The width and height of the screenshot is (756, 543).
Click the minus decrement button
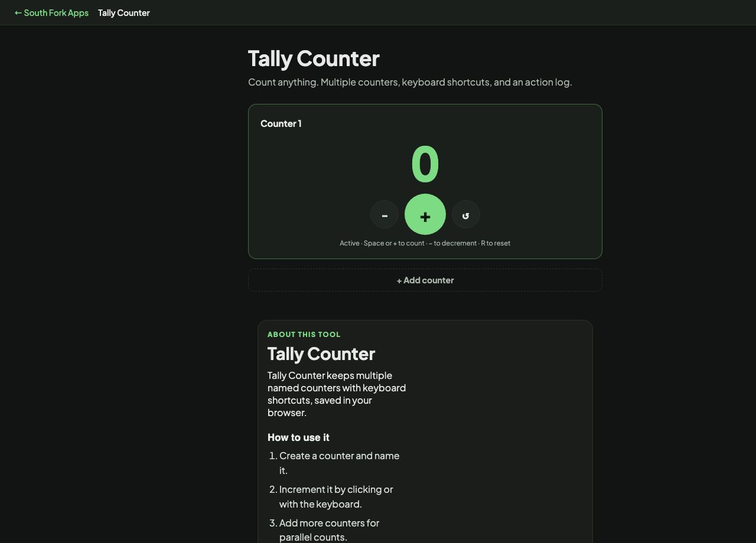pos(384,215)
